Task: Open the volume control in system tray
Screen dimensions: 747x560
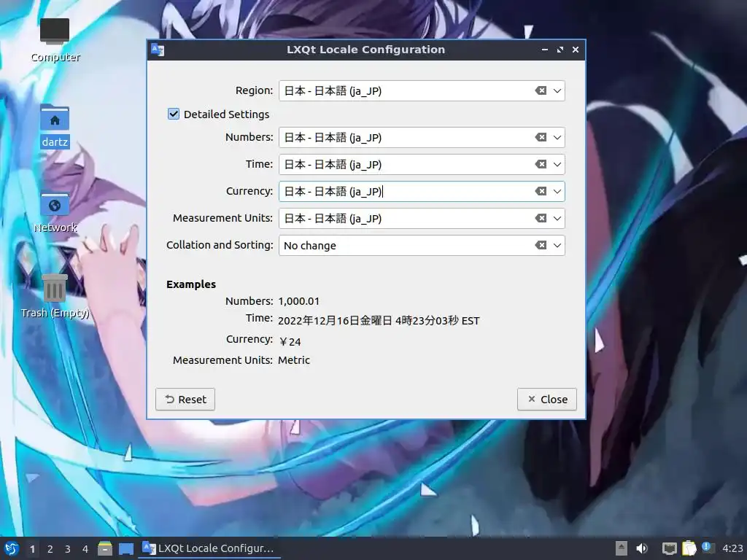Action: tap(642, 548)
